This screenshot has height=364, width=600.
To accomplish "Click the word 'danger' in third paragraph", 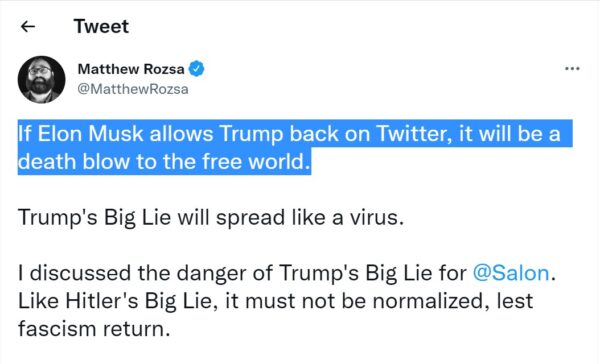I will tap(220, 274).
